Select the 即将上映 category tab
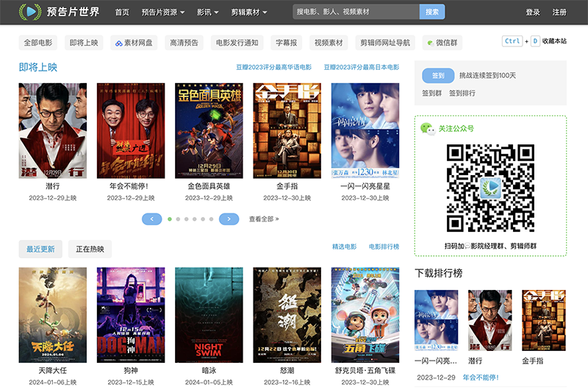The height and width of the screenshot is (390, 588). click(x=84, y=43)
